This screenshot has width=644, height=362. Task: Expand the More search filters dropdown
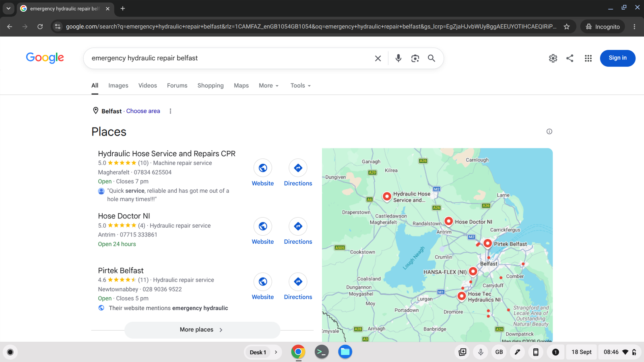269,86
